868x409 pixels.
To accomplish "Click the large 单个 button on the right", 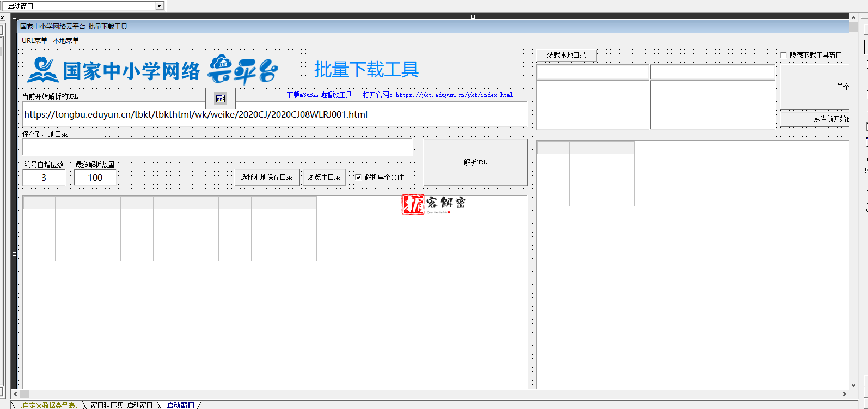I will tap(815, 87).
